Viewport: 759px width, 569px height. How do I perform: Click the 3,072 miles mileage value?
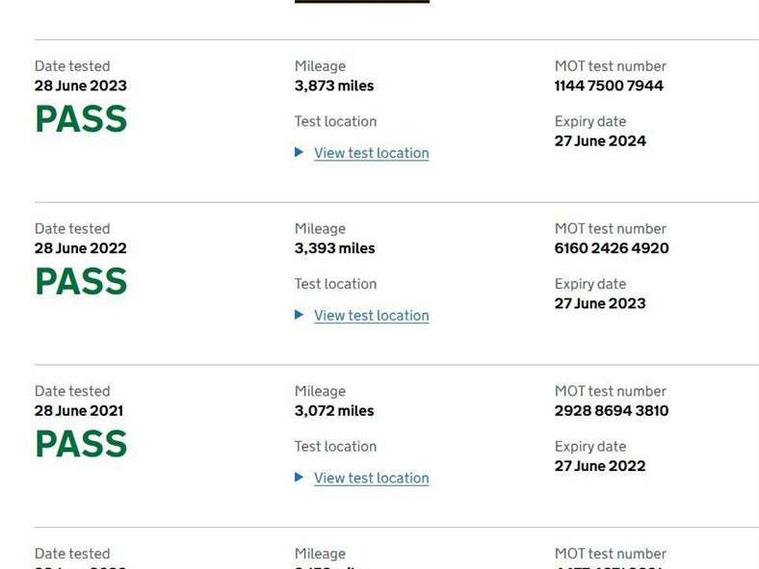click(x=334, y=411)
